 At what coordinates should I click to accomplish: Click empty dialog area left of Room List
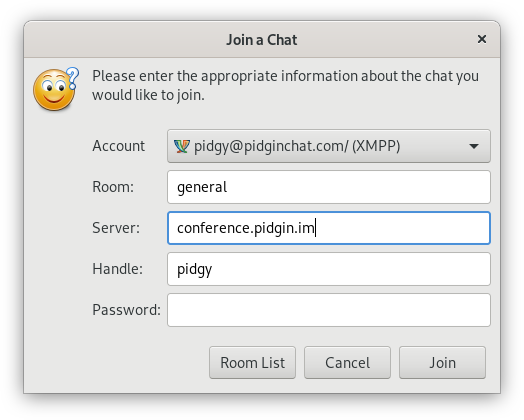(x=117, y=363)
